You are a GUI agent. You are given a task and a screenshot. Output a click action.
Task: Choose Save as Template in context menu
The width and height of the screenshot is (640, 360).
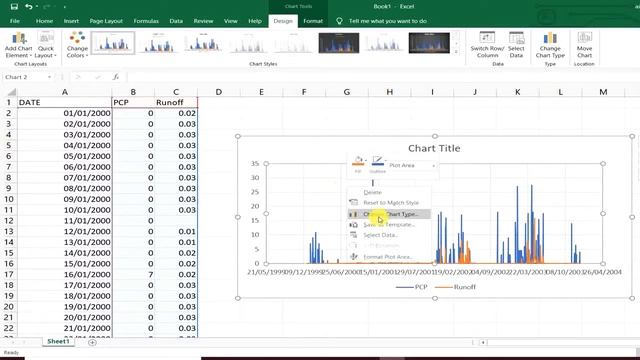pyautogui.click(x=389, y=225)
